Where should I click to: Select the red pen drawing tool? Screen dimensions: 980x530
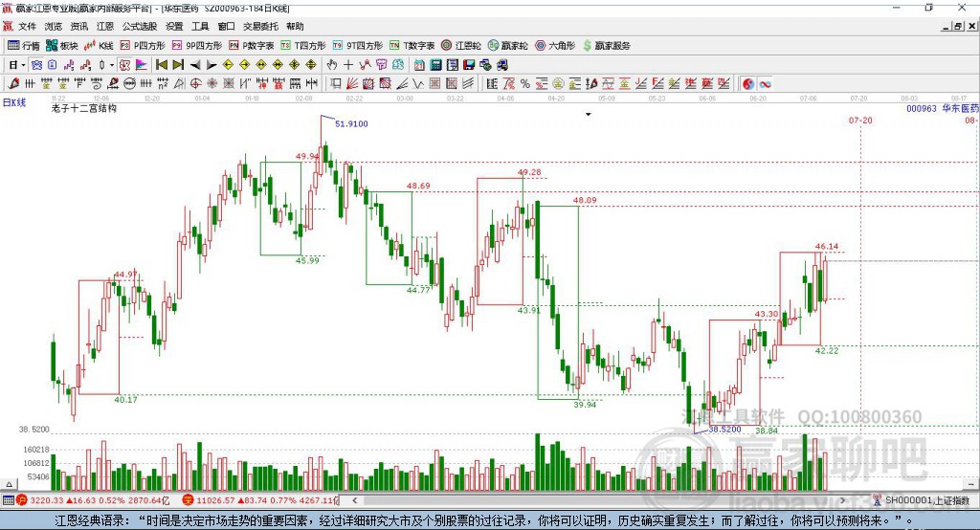tap(13, 84)
